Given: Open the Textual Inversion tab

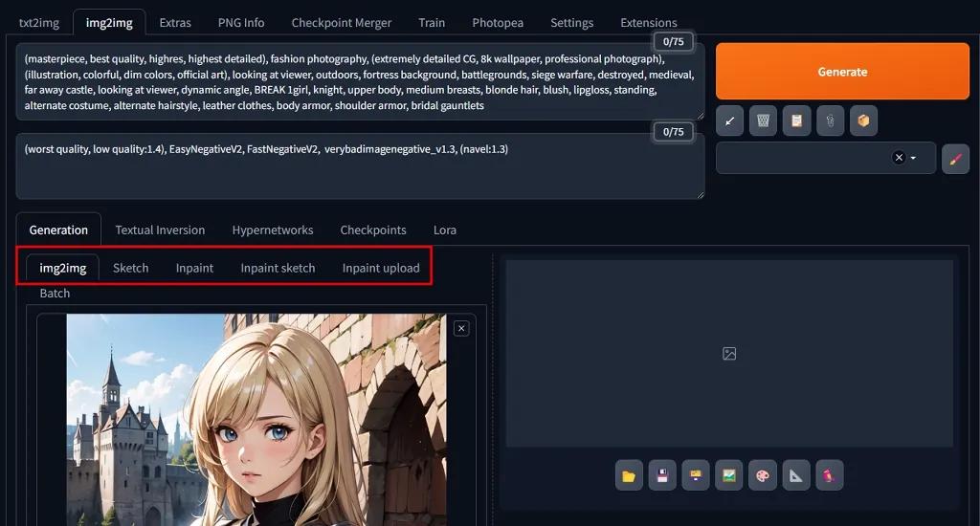Looking at the screenshot, I should point(160,230).
